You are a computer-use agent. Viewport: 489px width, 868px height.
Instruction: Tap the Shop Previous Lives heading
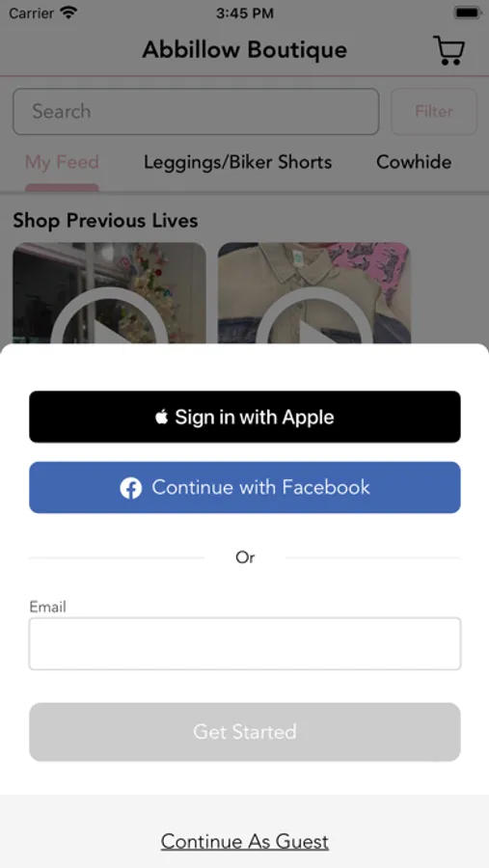(x=105, y=220)
